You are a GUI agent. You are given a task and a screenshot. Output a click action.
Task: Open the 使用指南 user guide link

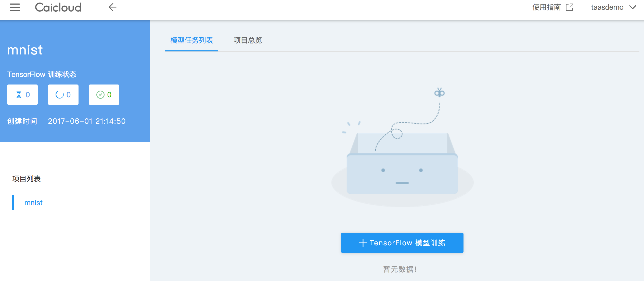(546, 7)
